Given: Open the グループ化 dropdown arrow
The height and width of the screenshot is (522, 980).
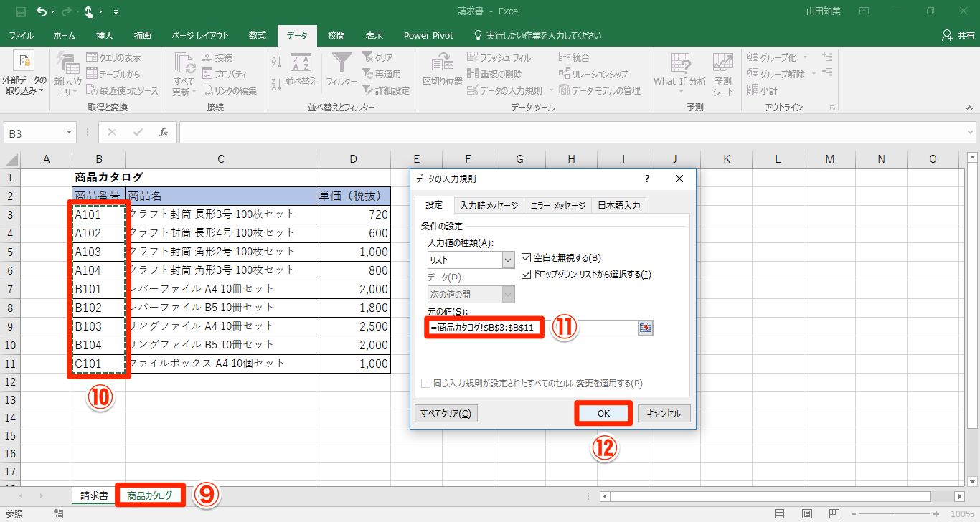Looking at the screenshot, I should 805,57.
